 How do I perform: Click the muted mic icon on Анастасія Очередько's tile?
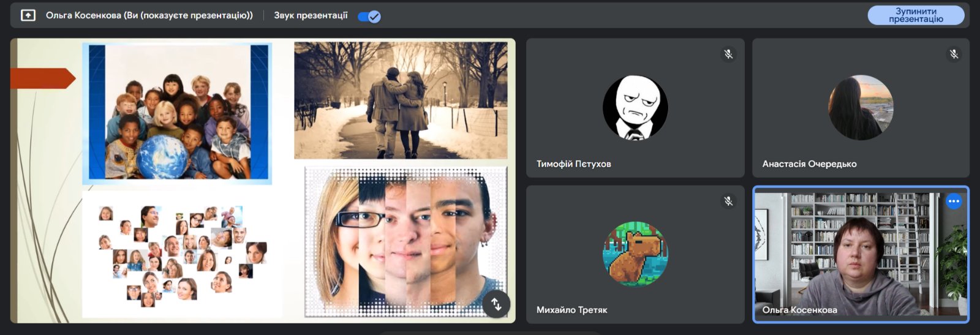point(954,55)
